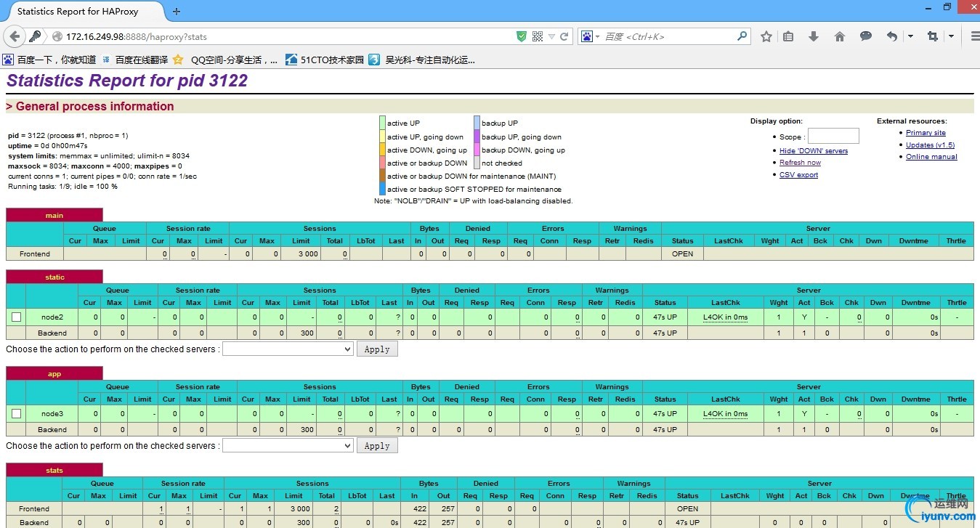Open the hamburger browser menu

point(974,36)
